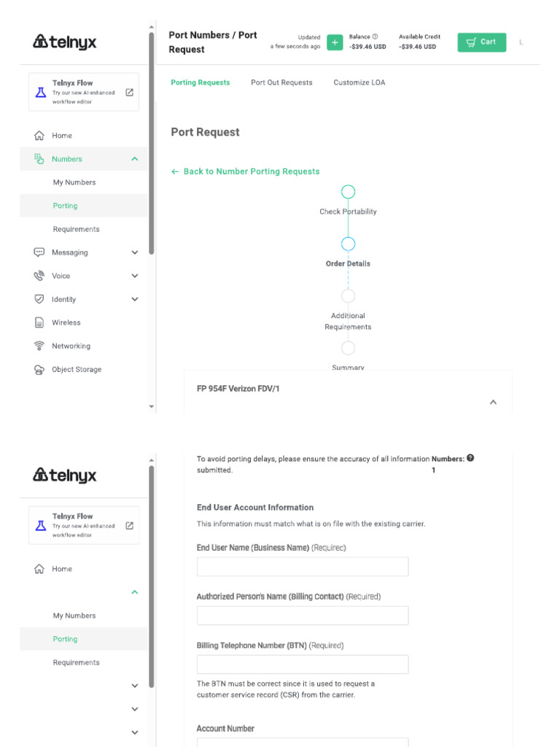Switch to Customize LOA tab
Image resolution: width=560 pixels, height=747 pixels.
click(x=359, y=82)
